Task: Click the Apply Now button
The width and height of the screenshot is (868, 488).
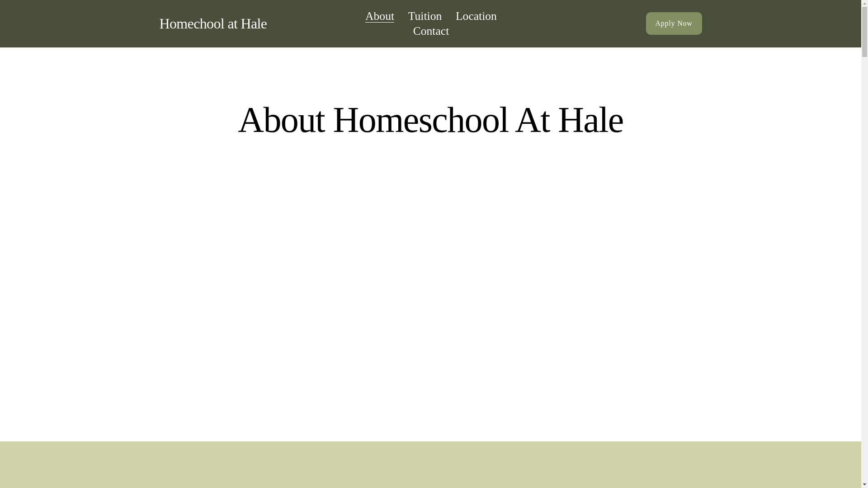Action: (x=674, y=23)
